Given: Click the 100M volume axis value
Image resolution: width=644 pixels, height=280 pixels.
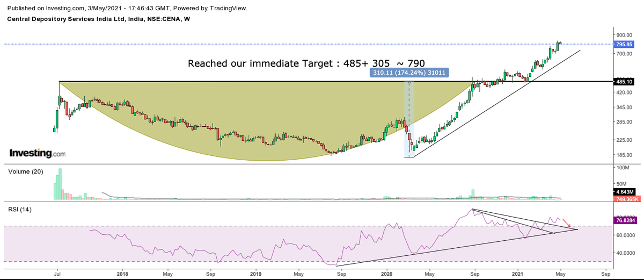Looking at the screenshot, I should (x=624, y=168).
